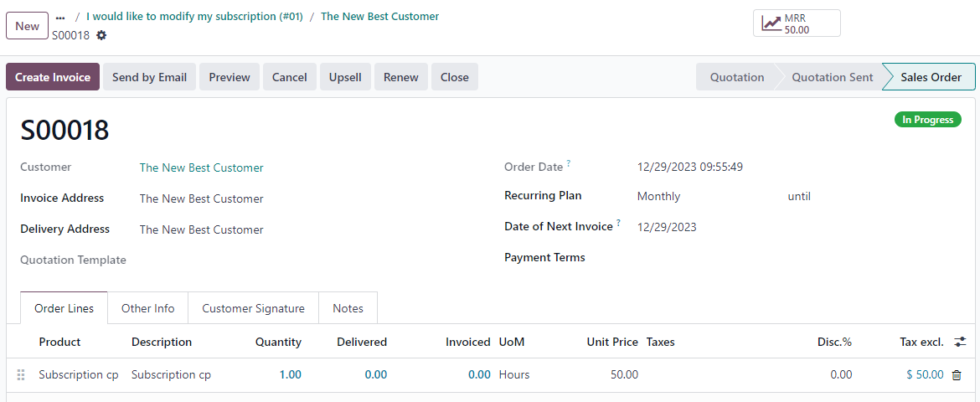Viewport: 980px width, 402px height.
Task: Click the Close subscription button
Action: pos(454,77)
